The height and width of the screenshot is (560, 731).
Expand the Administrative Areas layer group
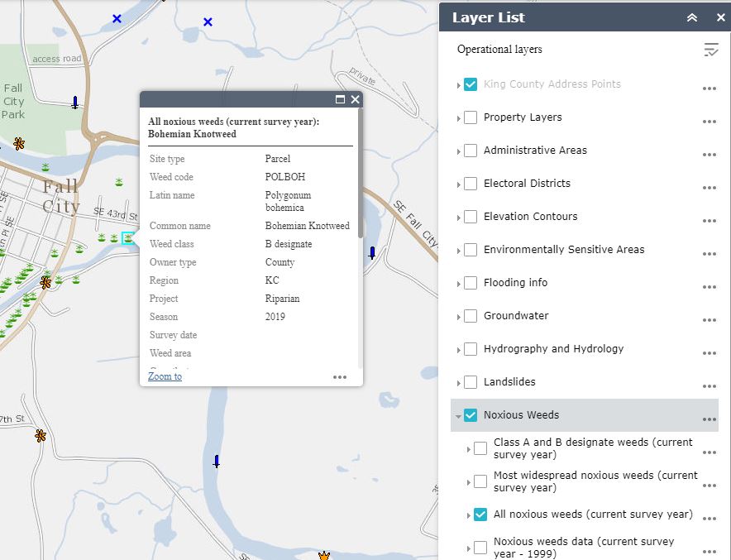459,151
